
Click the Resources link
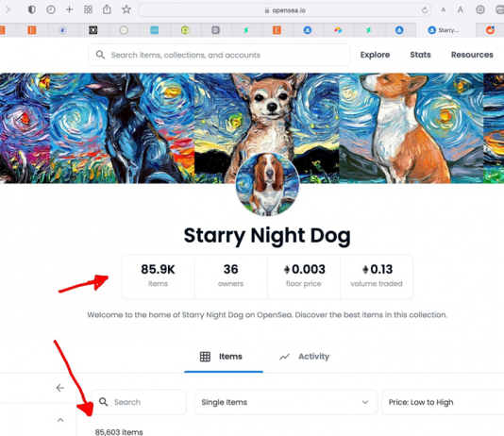click(x=472, y=55)
